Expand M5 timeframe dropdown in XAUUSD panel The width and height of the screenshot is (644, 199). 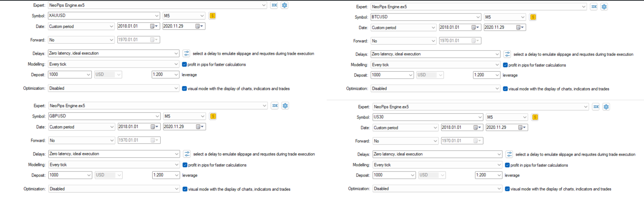202,16
